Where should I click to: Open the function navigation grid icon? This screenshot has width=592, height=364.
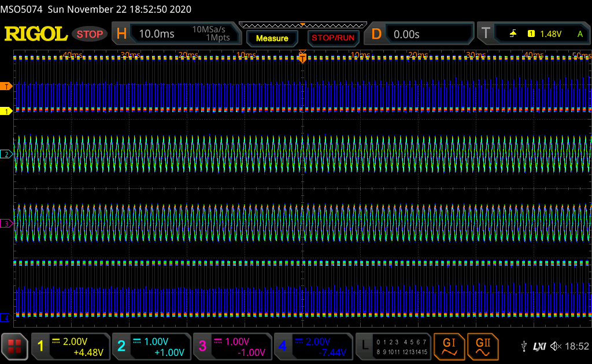[x=14, y=346]
